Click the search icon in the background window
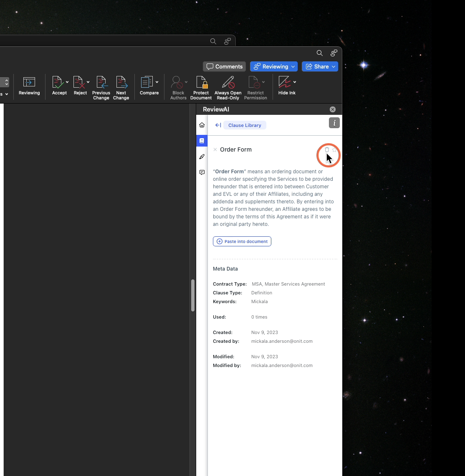This screenshot has width=465, height=476. [213, 41]
